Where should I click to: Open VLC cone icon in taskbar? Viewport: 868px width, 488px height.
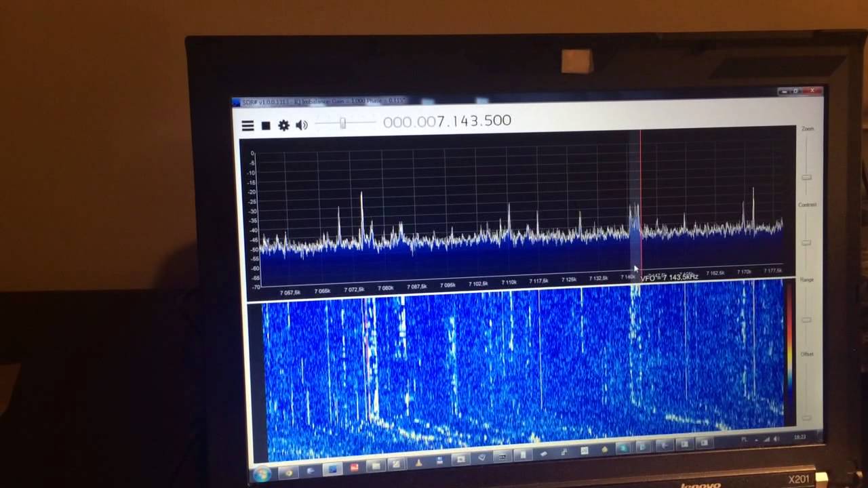coord(418,464)
